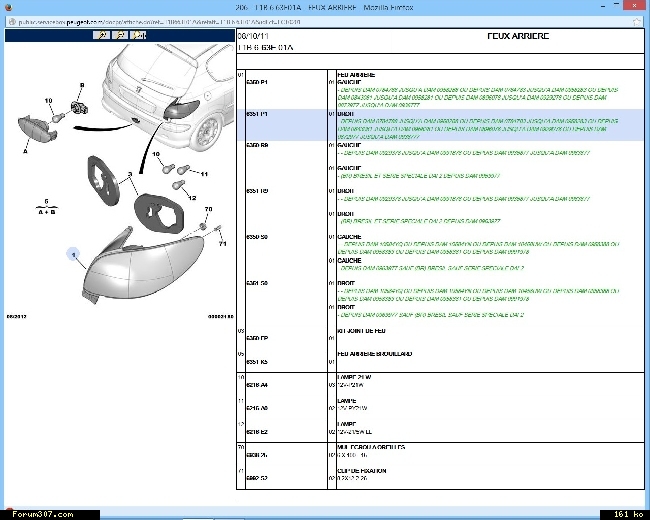The image size is (650, 520).
Task: Click callout number 11 beside the bulbs
Action: [x=204, y=174]
